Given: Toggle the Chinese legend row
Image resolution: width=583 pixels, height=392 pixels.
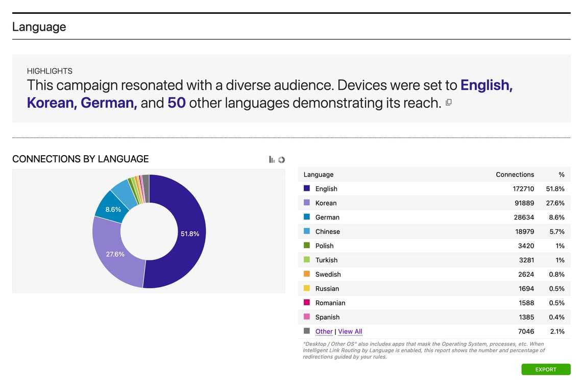Looking at the screenshot, I should click(328, 232).
